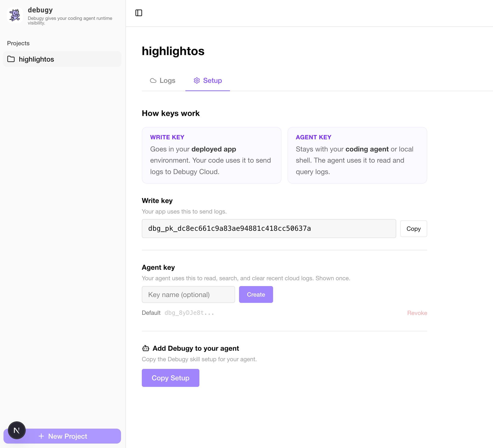Toggle the sidebar collapse icon
This screenshot has height=448, width=493.
(139, 13)
